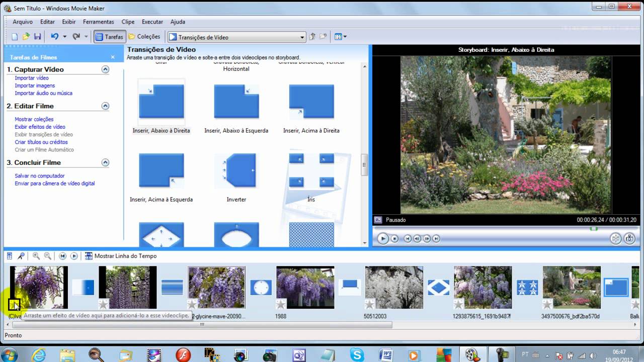Open the Clipe menu
The height and width of the screenshot is (362, 644).
point(128,22)
